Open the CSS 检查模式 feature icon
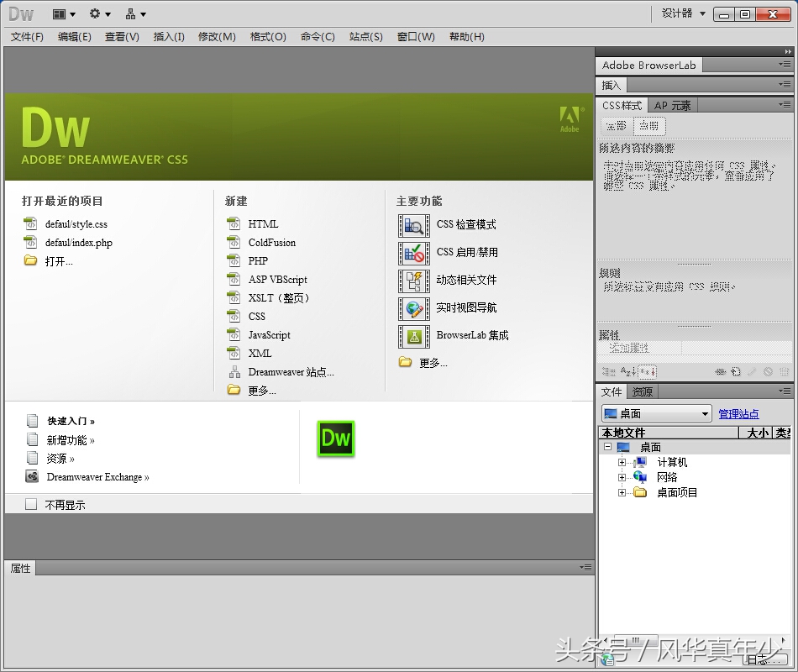Image resolution: width=798 pixels, height=672 pixels. point(414,224)
